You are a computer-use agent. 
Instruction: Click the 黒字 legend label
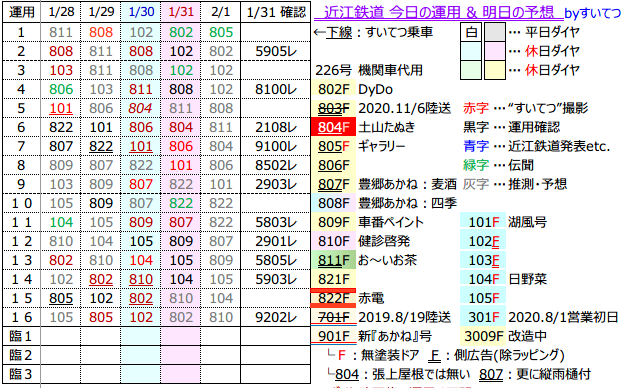click(x=476, y=127)
